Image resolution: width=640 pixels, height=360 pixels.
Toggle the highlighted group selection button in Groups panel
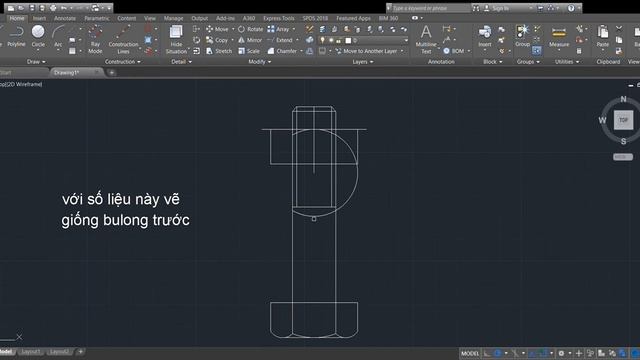536,51
